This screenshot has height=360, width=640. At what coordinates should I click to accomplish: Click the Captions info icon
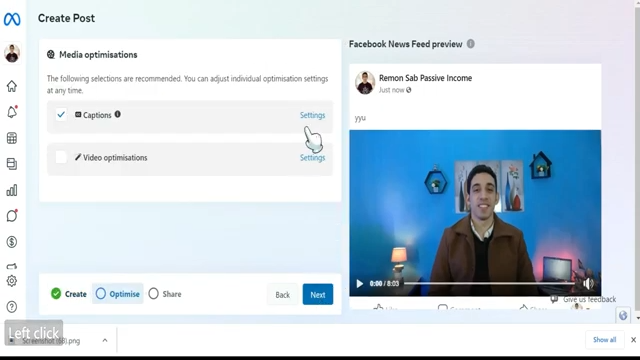pyautogui.click(x=118, y=114)
